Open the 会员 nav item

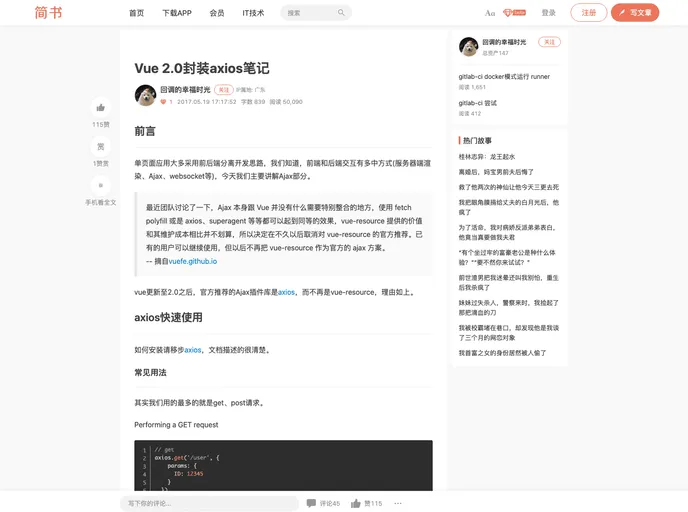(x=217, y=13)
